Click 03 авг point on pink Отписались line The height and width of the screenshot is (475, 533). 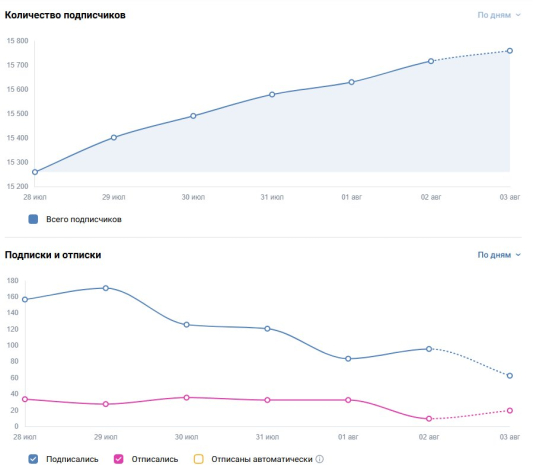point(510,410)
